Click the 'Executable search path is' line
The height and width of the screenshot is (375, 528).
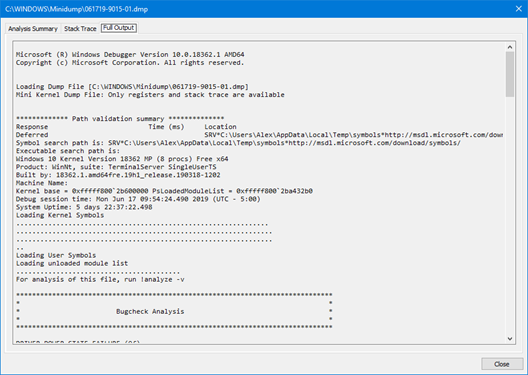click(68, 151)
